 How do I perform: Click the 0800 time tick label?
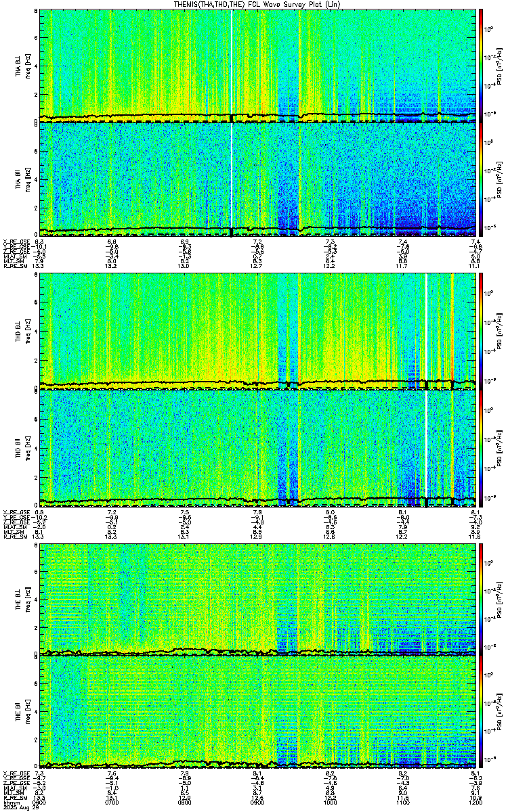[185, 803]
